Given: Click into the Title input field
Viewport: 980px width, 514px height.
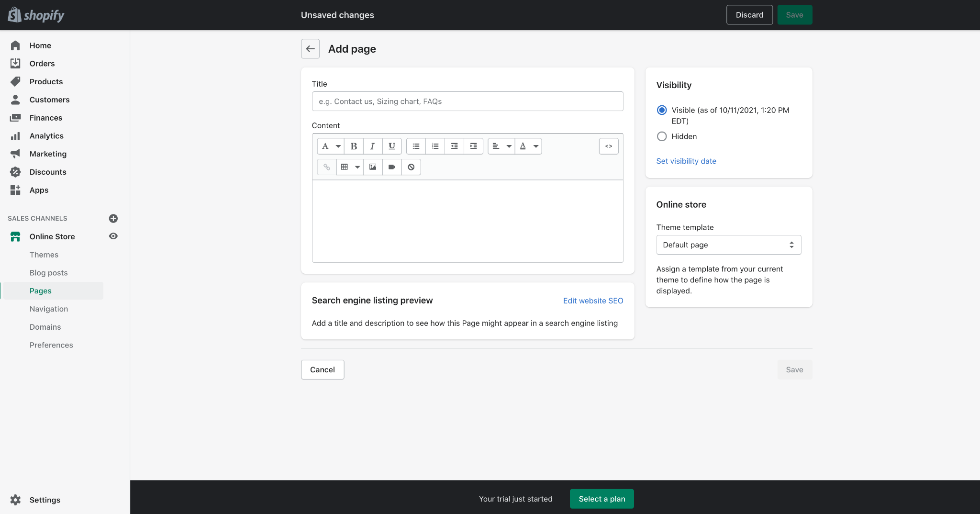Looking at the screenshot, I should pyautogui.click(x=468, y=101).
